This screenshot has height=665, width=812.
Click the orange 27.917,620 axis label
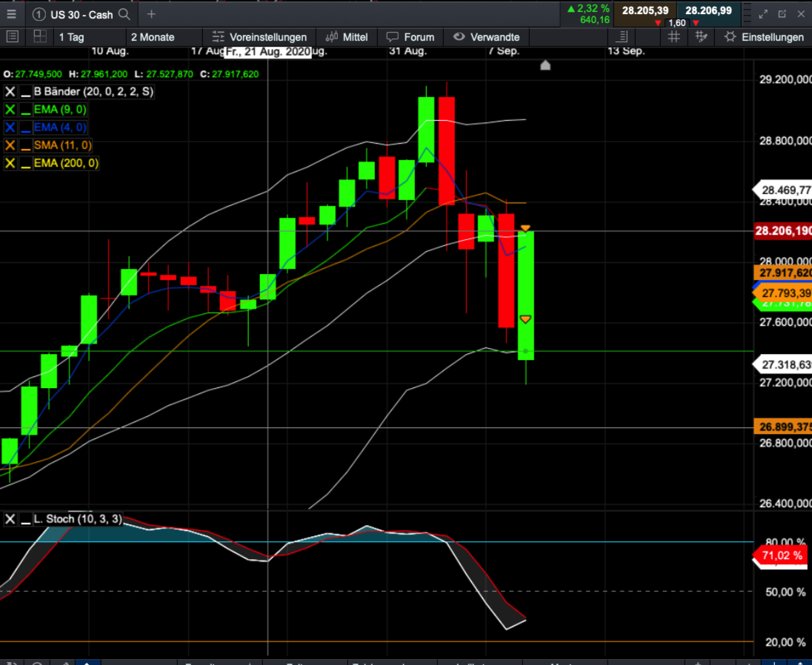pyautogui.click(x=782, y=273)
